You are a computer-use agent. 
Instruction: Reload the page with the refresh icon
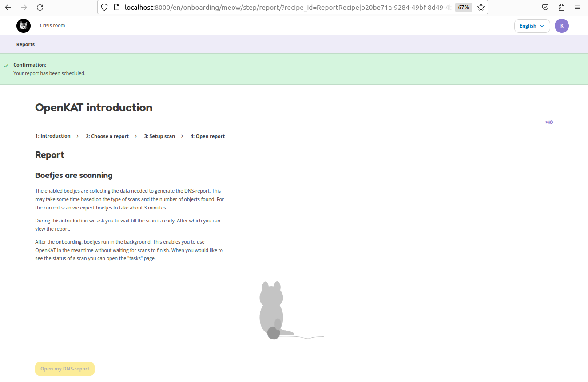pyautogui.click(x=40, y=7)
